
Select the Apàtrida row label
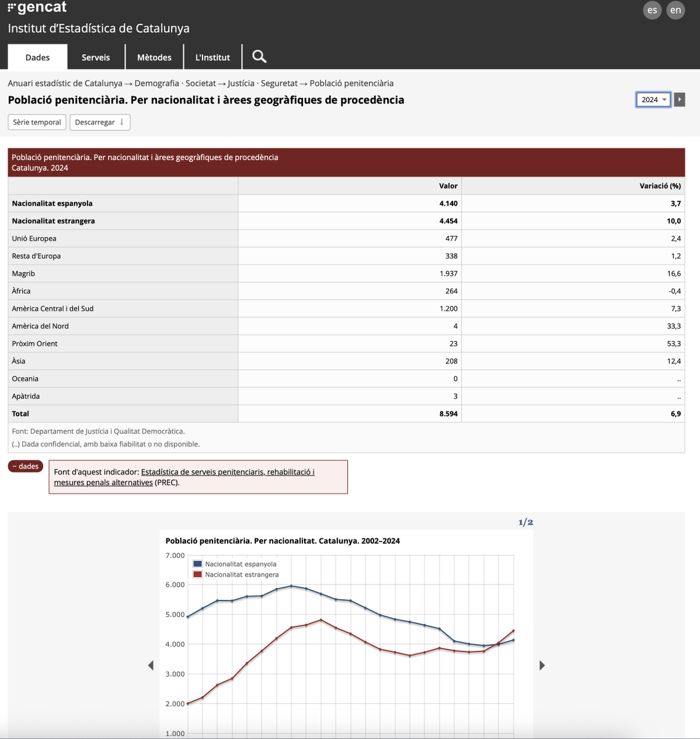coord(26,396)
